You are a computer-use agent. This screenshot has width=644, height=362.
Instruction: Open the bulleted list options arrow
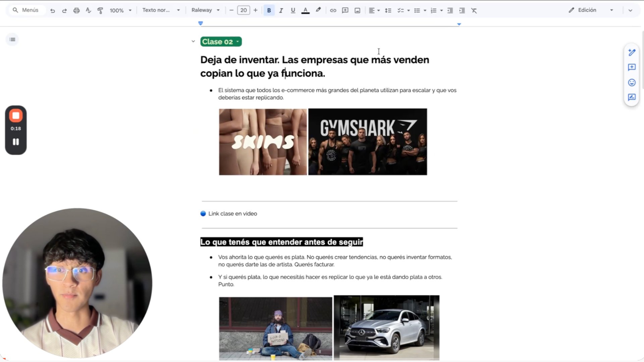[425, 10]
